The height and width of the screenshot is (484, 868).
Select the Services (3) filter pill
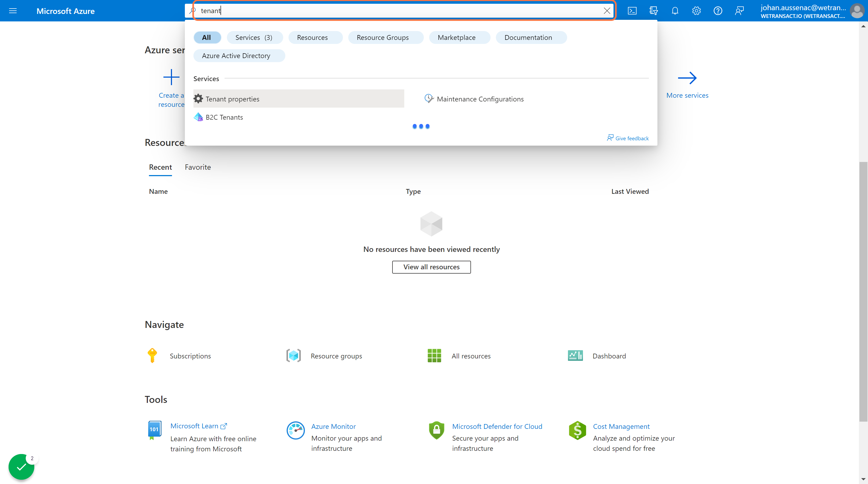coord(255,37)
